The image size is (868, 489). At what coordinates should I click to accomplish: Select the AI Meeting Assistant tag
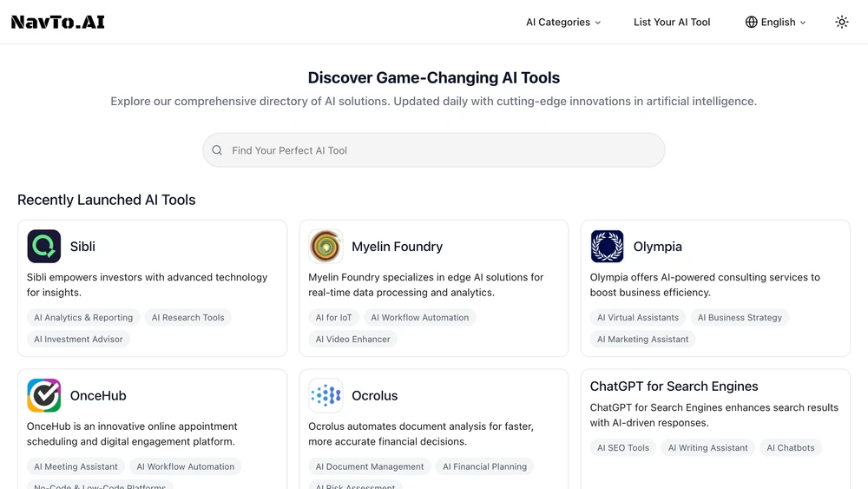76,466
